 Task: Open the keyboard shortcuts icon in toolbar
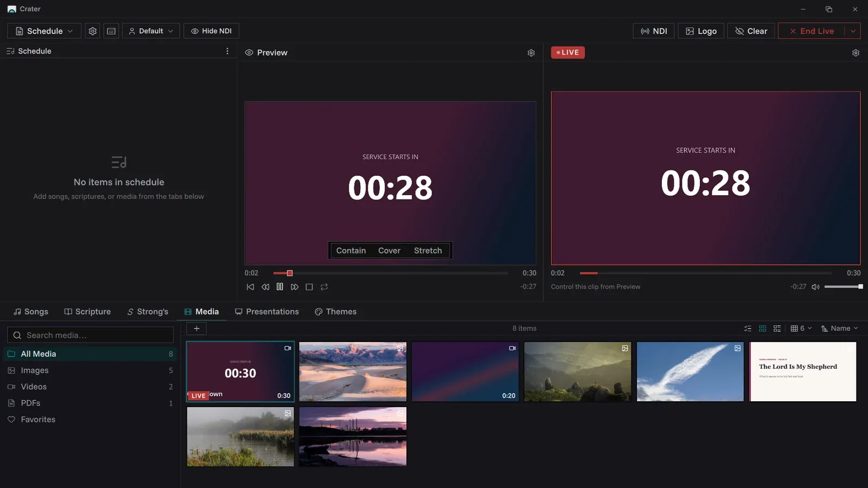coord(111,31)
